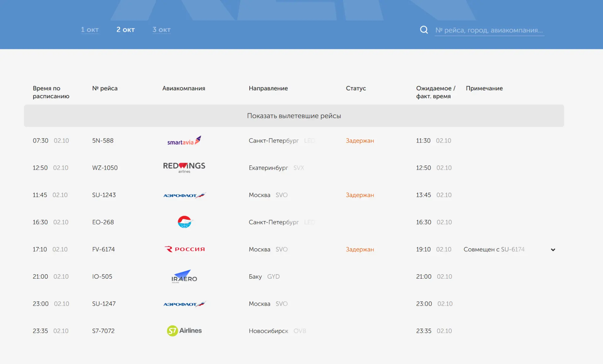Click Показать вылетевшие рейсы button

tap(294, 116)
